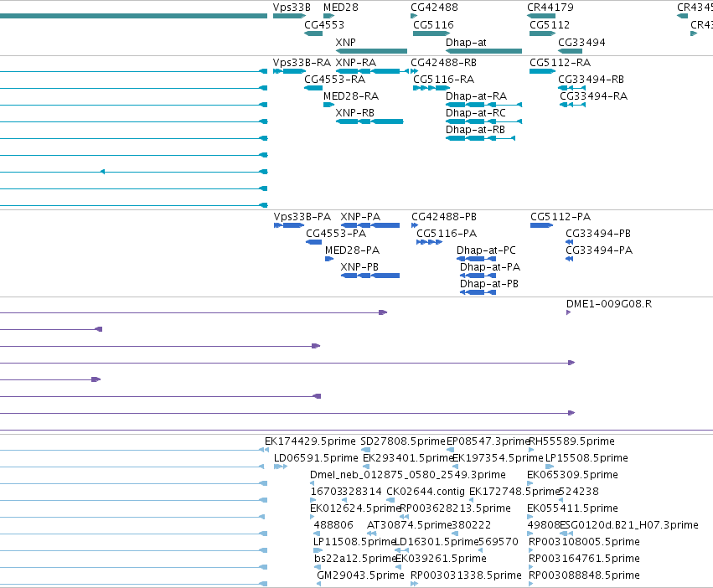
Task: Select the Dhap-at-RB transcript label
Action: point(475,130)
